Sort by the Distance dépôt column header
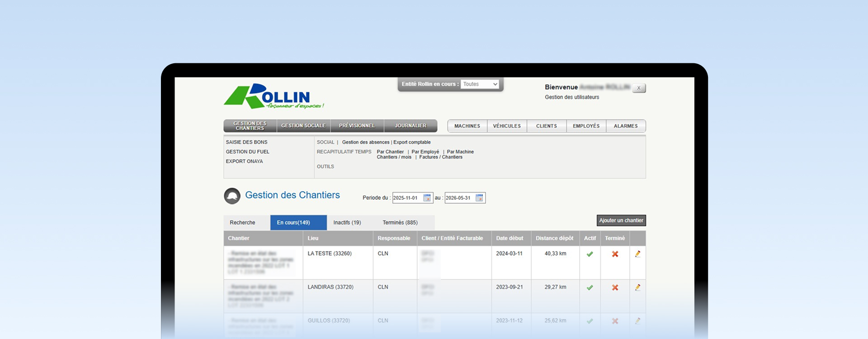This screenshot has width=868, height=339. coord(555,239)
